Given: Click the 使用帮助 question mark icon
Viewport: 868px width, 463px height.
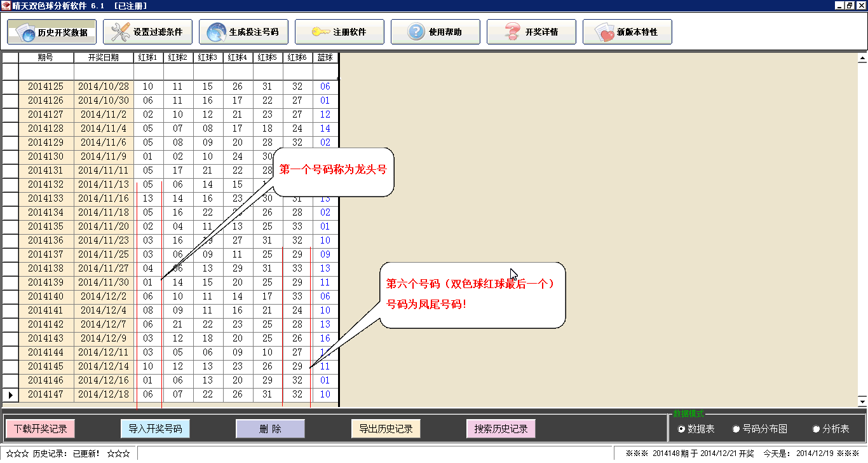Looking at the screenshot, I should coord(416,32).
